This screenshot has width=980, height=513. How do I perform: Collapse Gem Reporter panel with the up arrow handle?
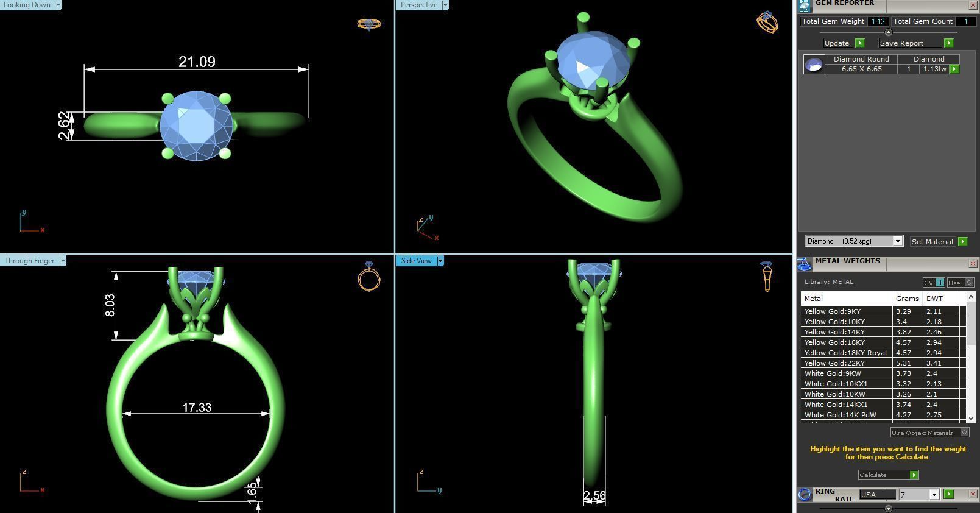[x=888, y=32]
